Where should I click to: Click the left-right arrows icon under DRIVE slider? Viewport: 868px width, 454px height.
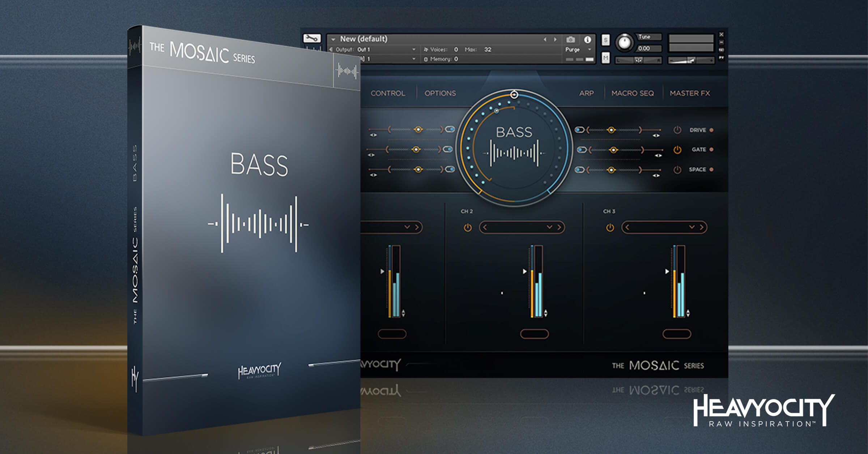pyautogui.click(x=656, y=136)
